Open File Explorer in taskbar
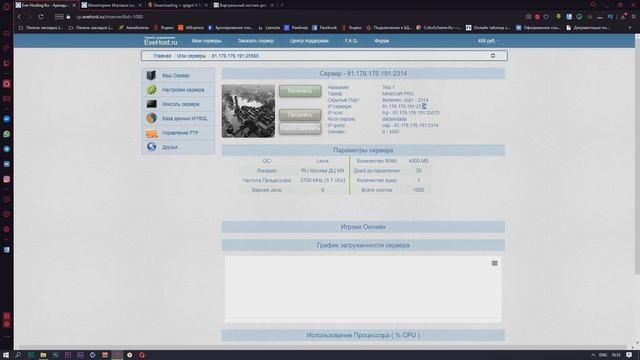Screen dimensions: 640x360 tap(43, 355)
